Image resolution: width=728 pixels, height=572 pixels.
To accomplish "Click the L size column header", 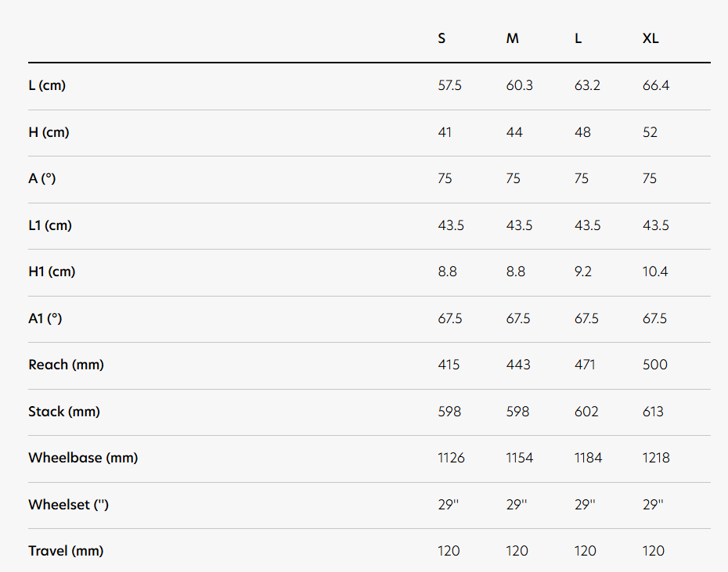I will coord(578,38).
